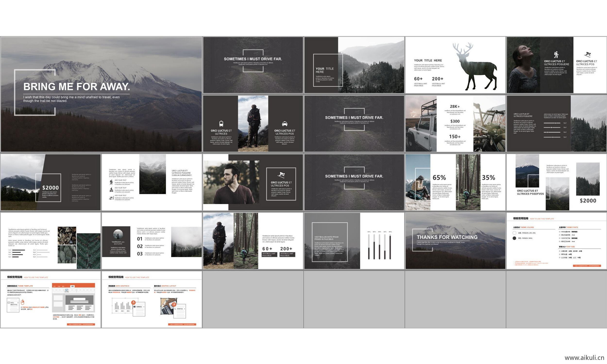Click the orange banner button on the Theme Colors slide

tap(587, 266)
